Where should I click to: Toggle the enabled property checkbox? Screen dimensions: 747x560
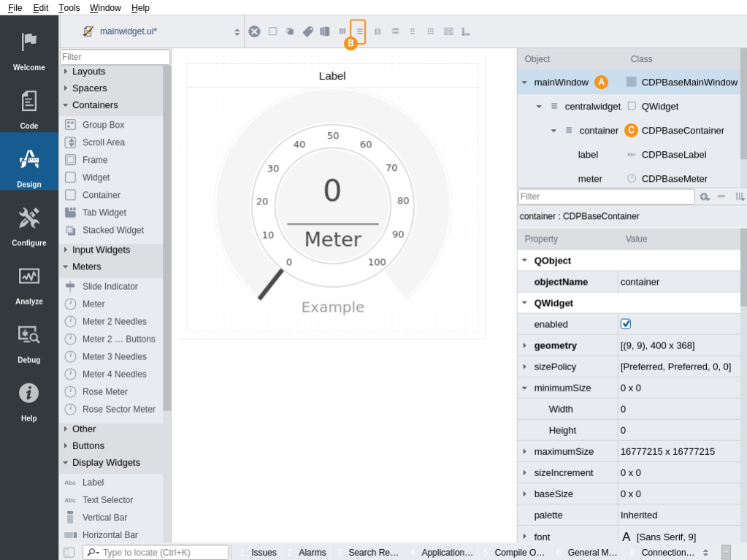pyautogui.click(x=626, y=324)
